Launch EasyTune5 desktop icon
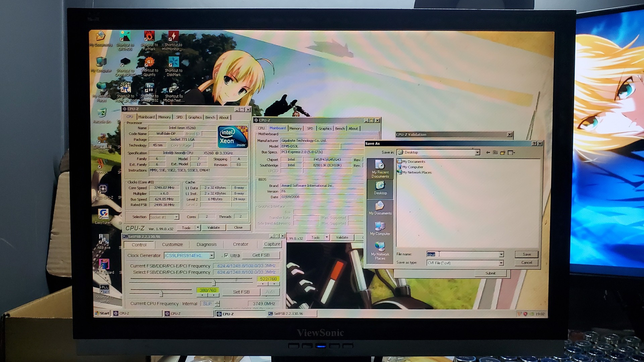 [x=103, y=217]
